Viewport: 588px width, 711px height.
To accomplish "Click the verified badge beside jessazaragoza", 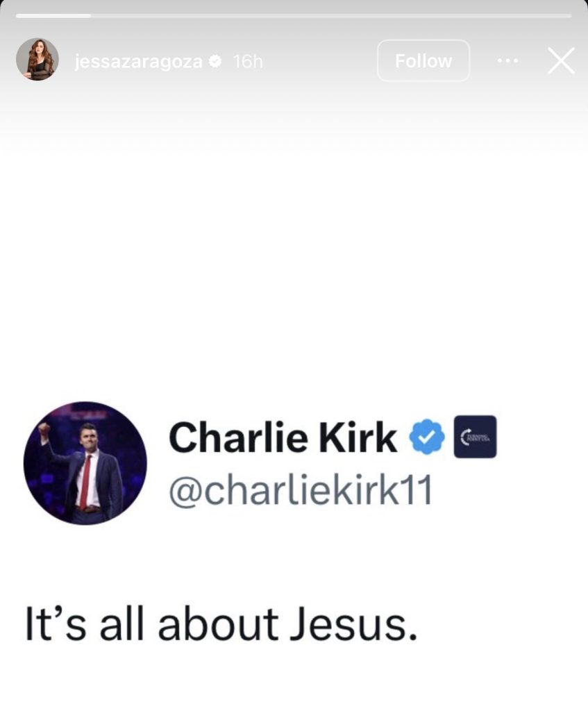I will pyautogui.click(x=215, y=61).
